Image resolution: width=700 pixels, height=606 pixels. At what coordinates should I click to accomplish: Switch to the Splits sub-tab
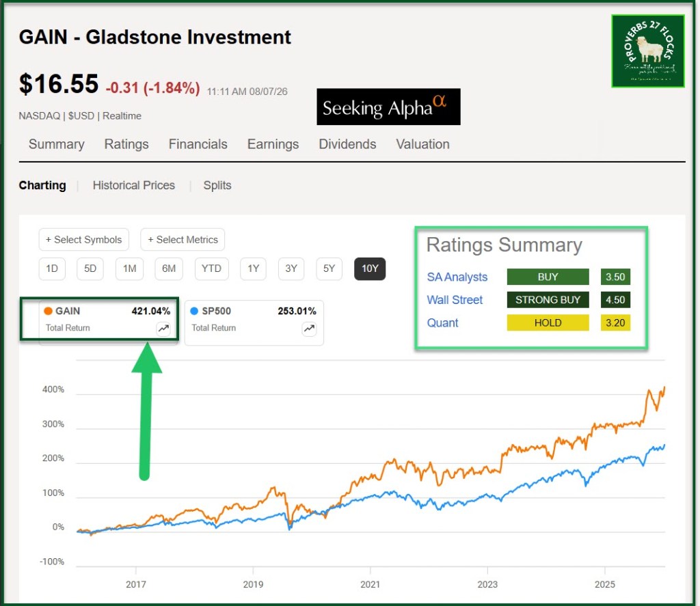point(217,185)
